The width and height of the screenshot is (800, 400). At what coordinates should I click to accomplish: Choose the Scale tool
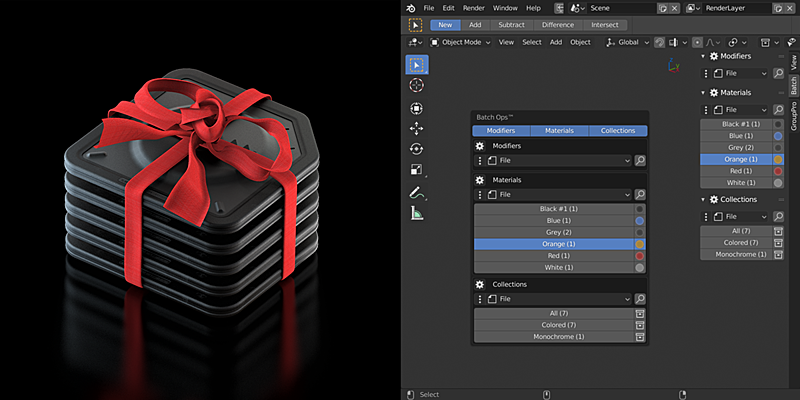click(416, 169)
